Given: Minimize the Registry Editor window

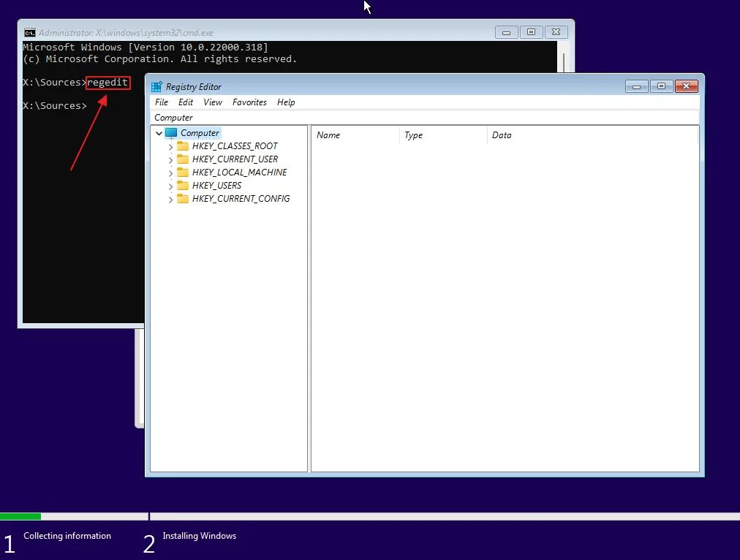Looking at the screenshot, I should 637,86.
